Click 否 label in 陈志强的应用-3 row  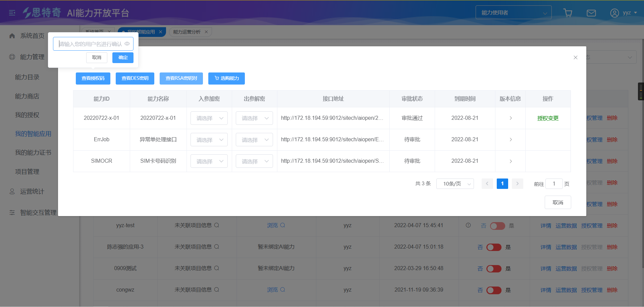[x=480, y=247]
